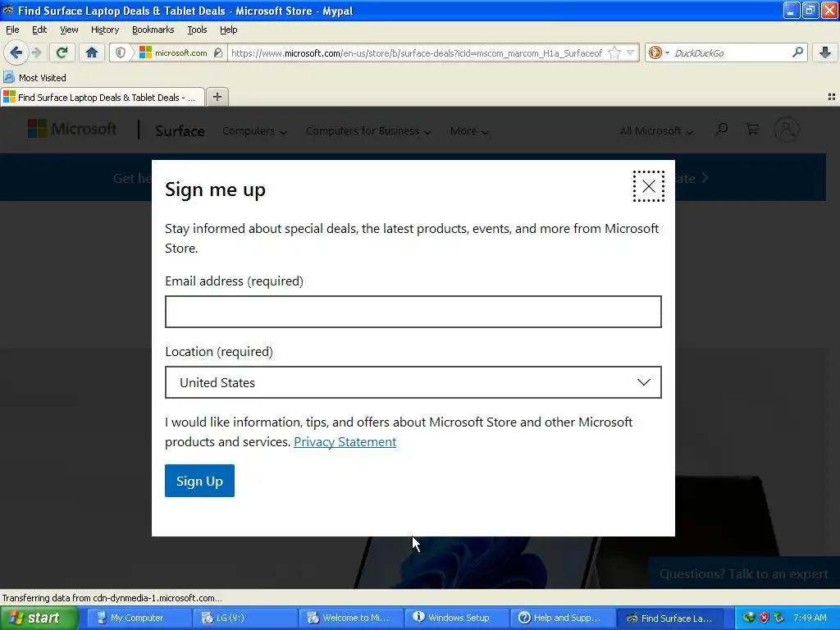Open the URL history dropdown arrow
840x630 pixels.
[x=631, y=52]
